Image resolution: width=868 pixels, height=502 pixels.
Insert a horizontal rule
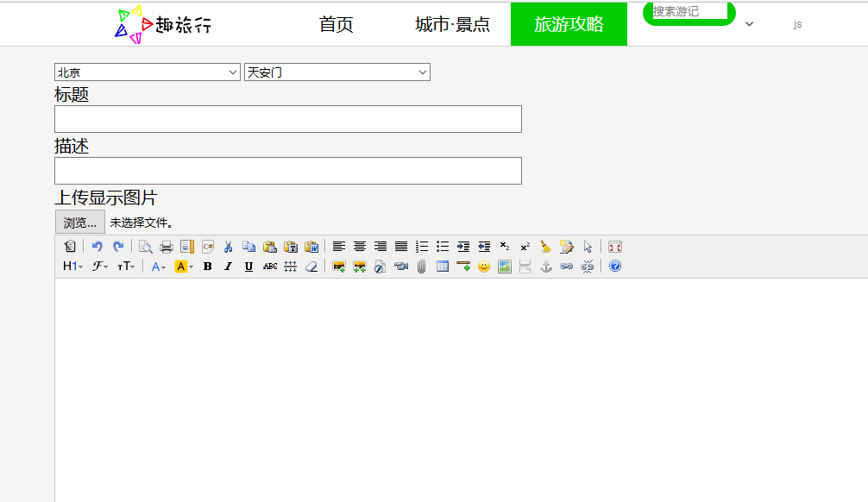point(463,267)
